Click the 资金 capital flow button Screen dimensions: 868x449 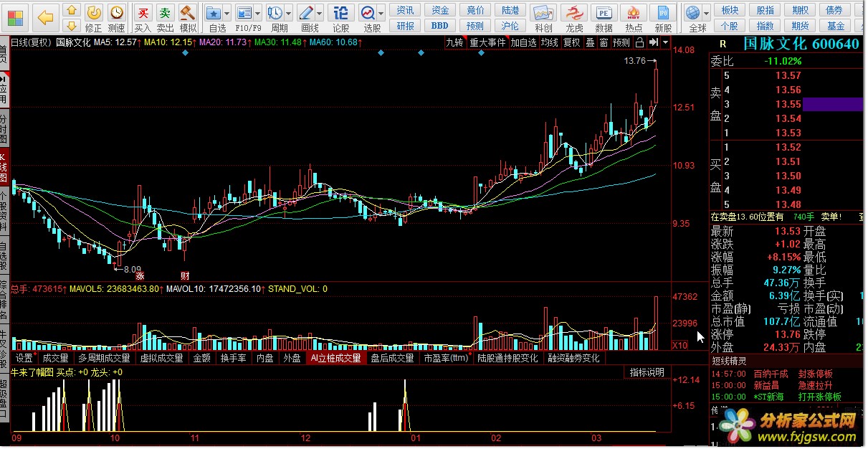(441, 10)
